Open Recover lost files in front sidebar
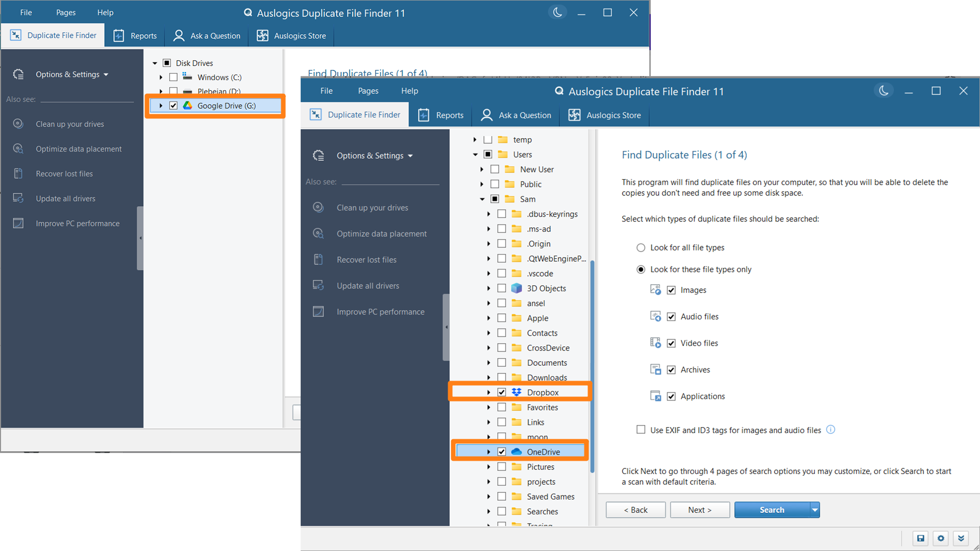Screen dimensions: 980x551 tap(366, 260)
